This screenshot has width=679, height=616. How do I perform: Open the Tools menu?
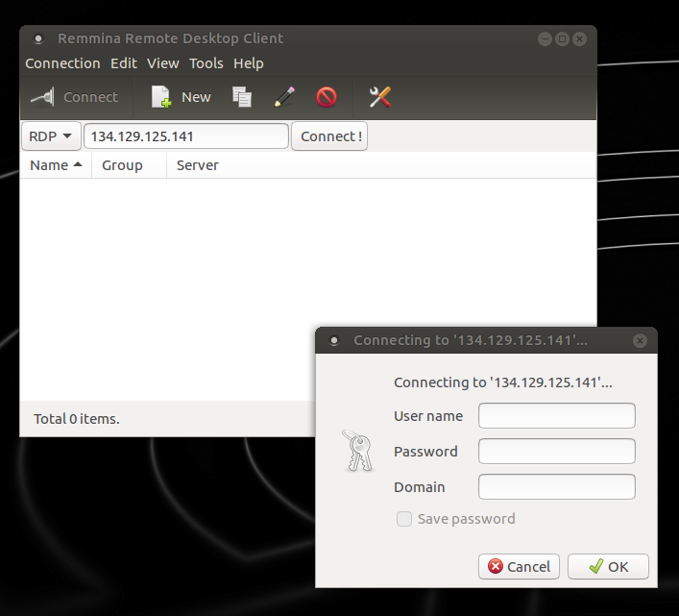point(206,63)
